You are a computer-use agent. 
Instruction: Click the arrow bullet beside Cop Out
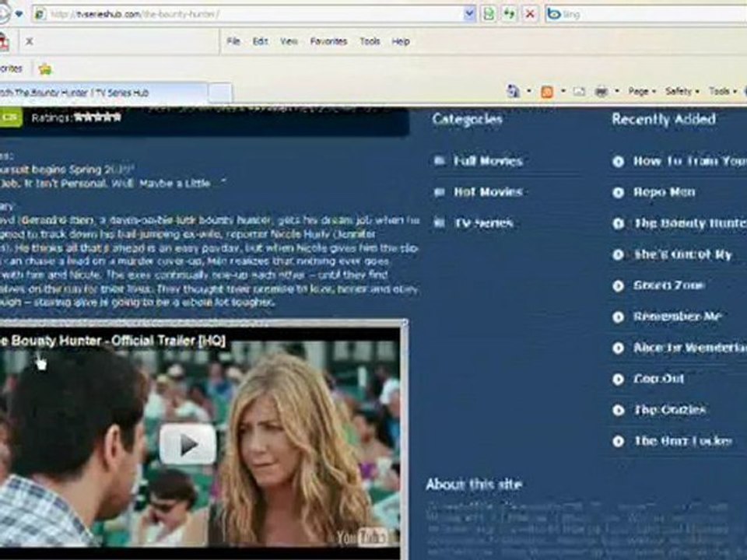[x=619, y=379]
